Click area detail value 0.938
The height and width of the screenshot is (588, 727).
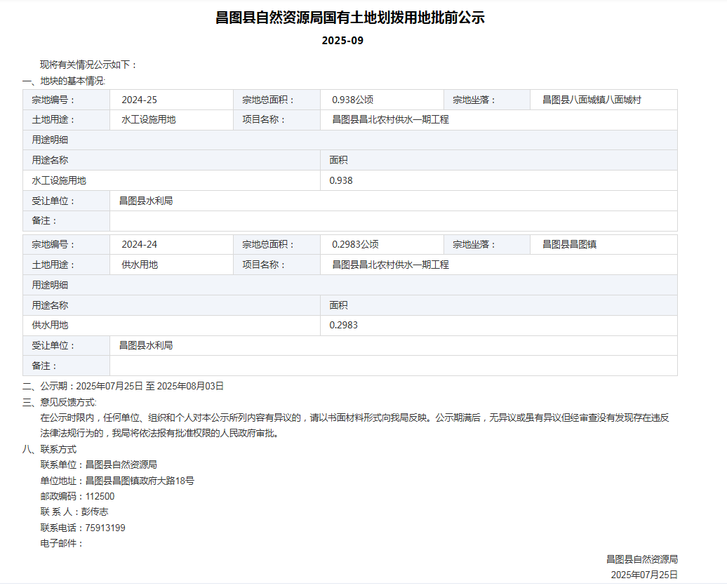(341, 180)
